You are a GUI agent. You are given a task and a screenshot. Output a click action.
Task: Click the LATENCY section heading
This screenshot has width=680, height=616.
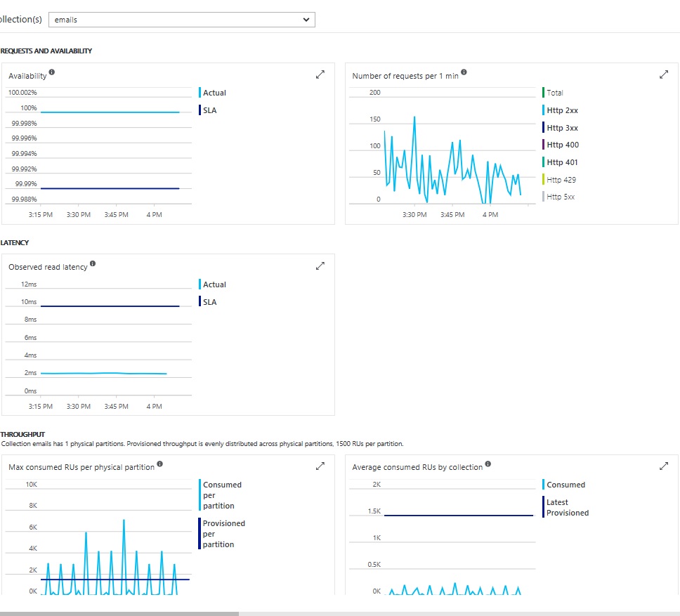tap(14, 242)
